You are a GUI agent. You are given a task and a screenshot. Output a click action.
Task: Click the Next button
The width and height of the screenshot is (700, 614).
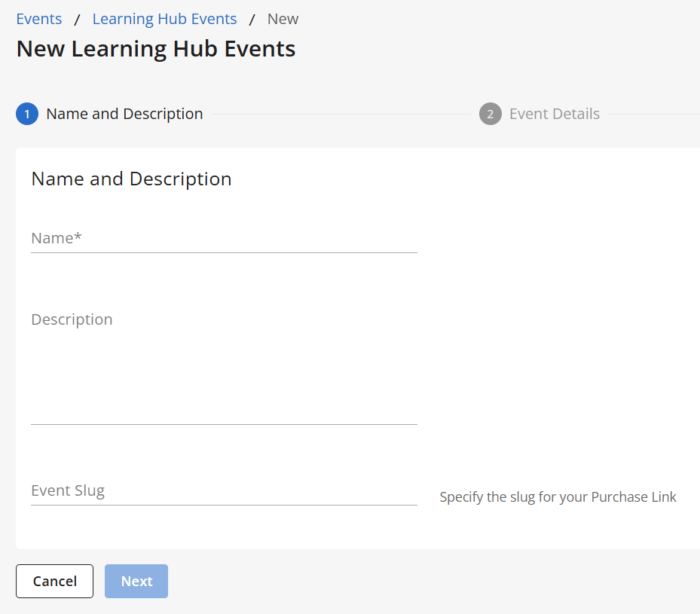[x=136, y=581]
